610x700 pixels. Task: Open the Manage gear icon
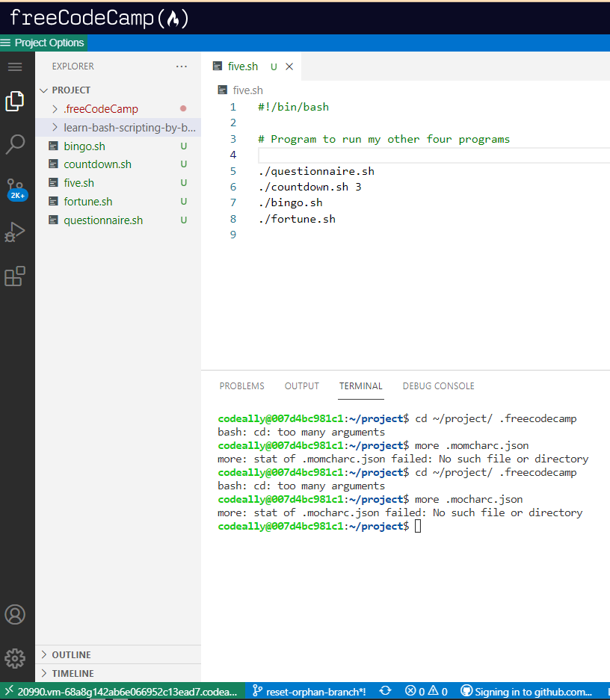coord(15,658)
